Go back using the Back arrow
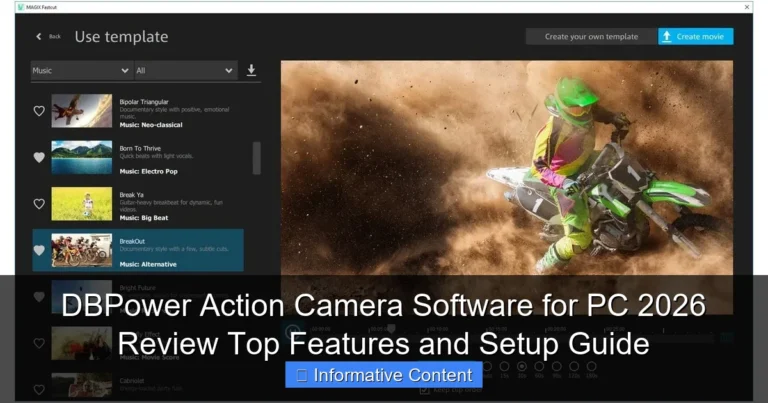 39,36
